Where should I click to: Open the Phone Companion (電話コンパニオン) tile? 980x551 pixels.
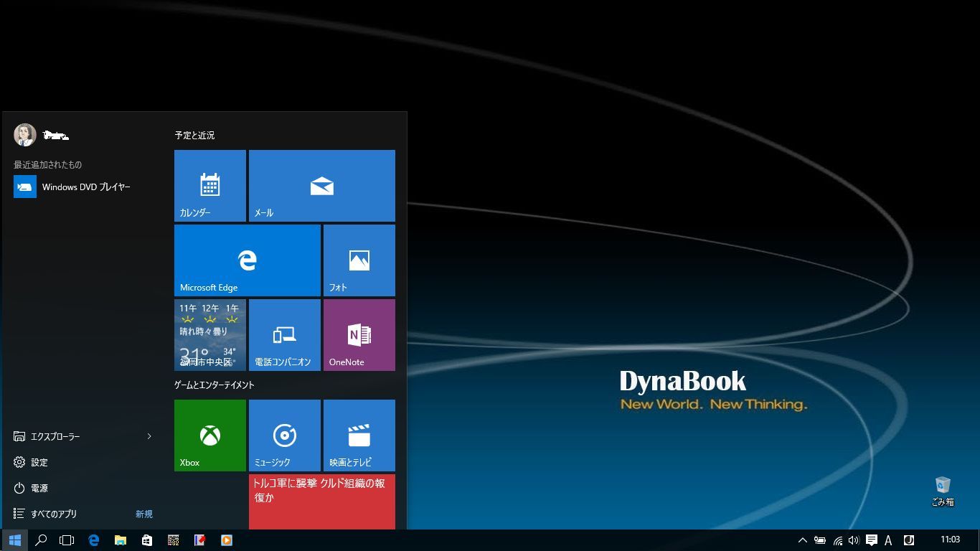pos(284,334)
